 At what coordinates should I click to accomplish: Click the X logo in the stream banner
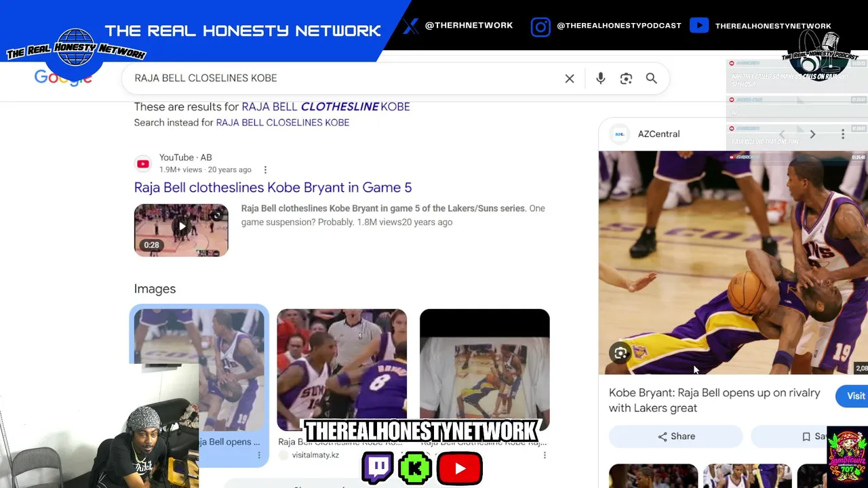point(411,26)
